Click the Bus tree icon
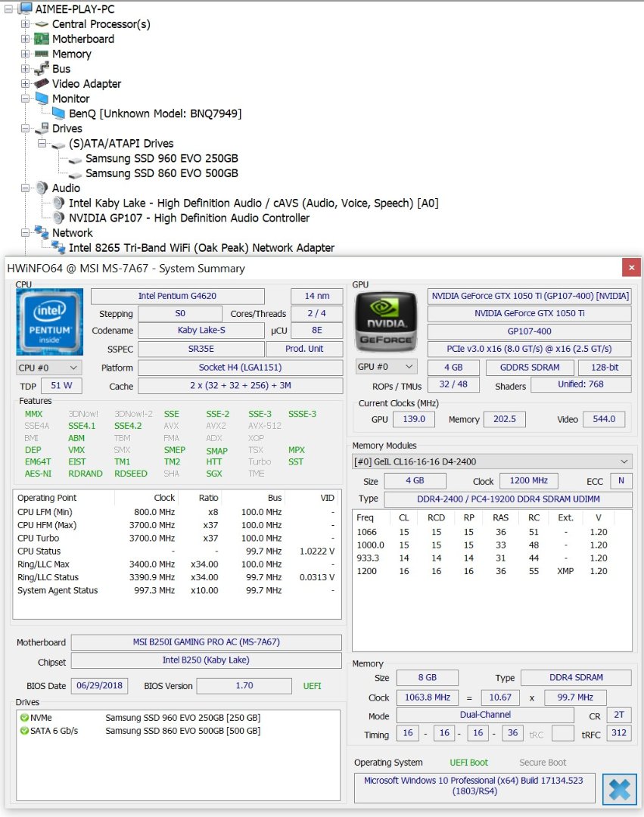644x817 pixels. [x=42, y=69]
